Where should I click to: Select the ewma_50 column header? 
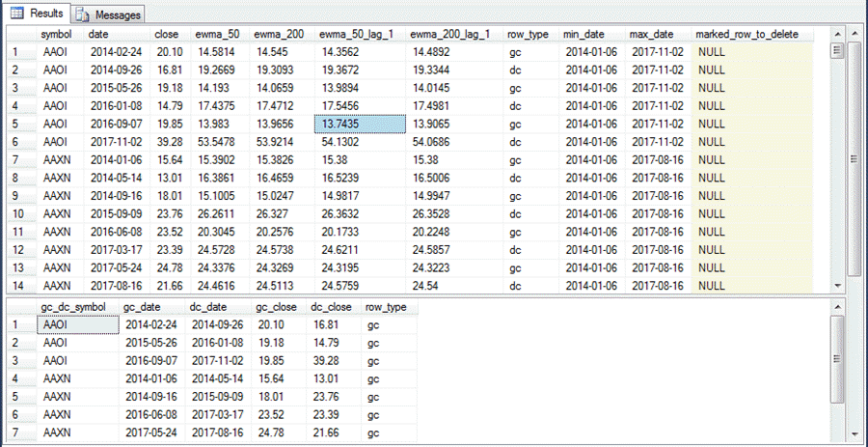click(x=220, y=35)
